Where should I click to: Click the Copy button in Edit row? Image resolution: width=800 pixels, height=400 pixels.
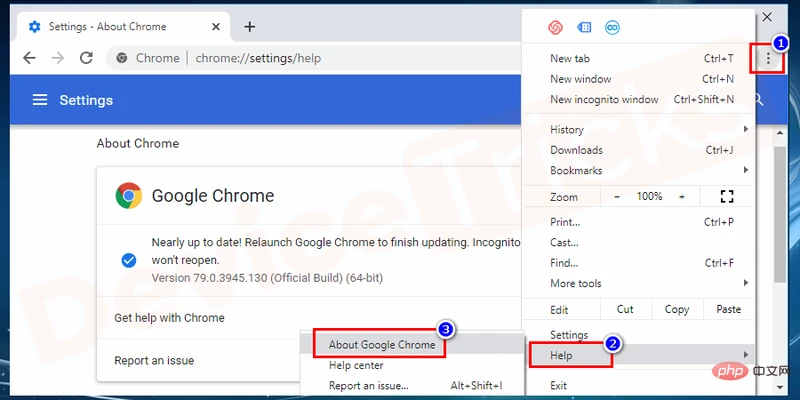pos(677,309)
